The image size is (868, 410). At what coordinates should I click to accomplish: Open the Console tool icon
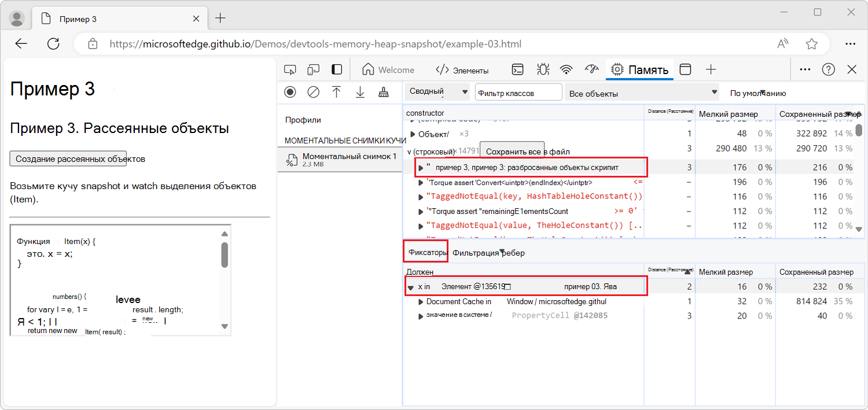pyautogui.click(x=518, y=70)
